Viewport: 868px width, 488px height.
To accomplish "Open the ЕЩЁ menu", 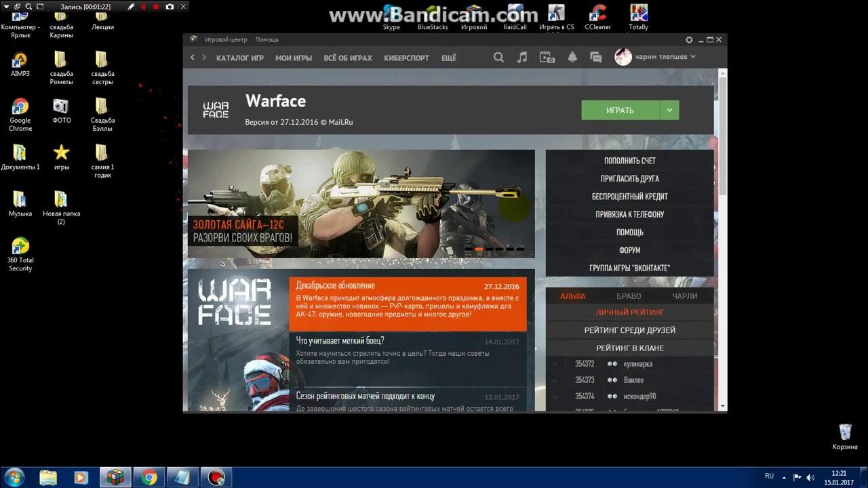I will pyautogui.click(x=449, y=58).
